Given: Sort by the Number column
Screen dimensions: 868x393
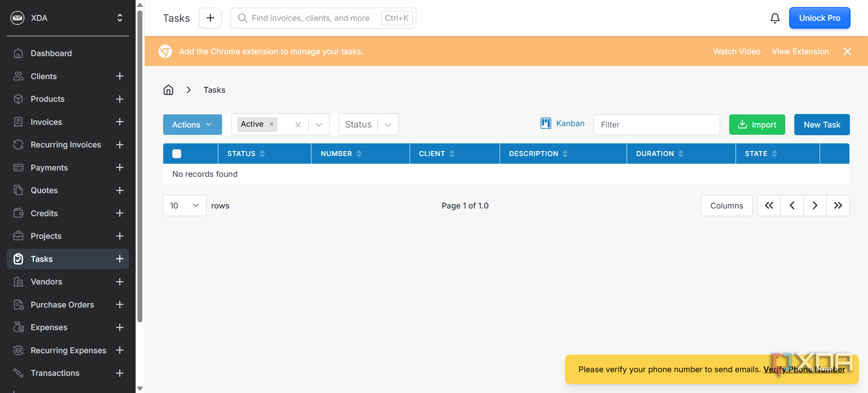Looking at the screenshot, I should point(341,154).
